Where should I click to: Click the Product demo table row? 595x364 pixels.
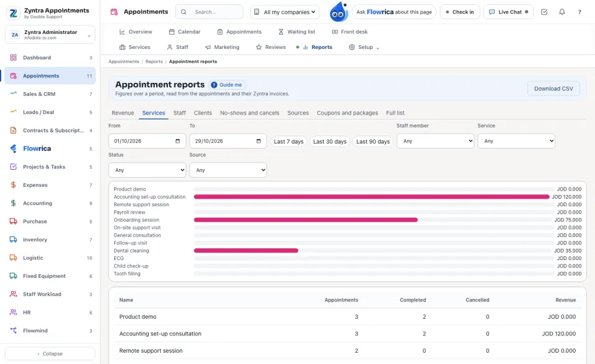coord(347,316)
